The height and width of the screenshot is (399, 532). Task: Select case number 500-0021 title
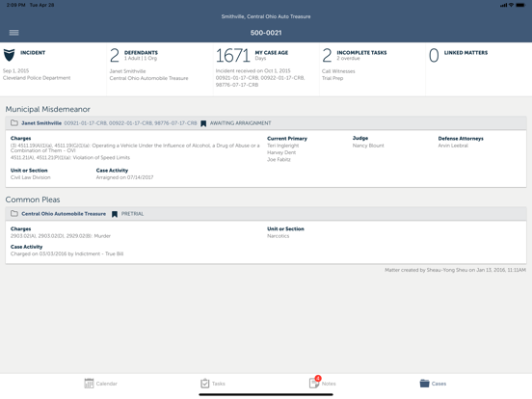[266, 33]
